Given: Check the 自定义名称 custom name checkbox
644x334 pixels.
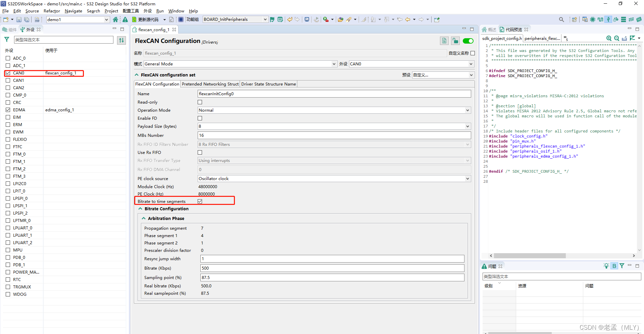Looking at the screenshot, I should [473, 53].
